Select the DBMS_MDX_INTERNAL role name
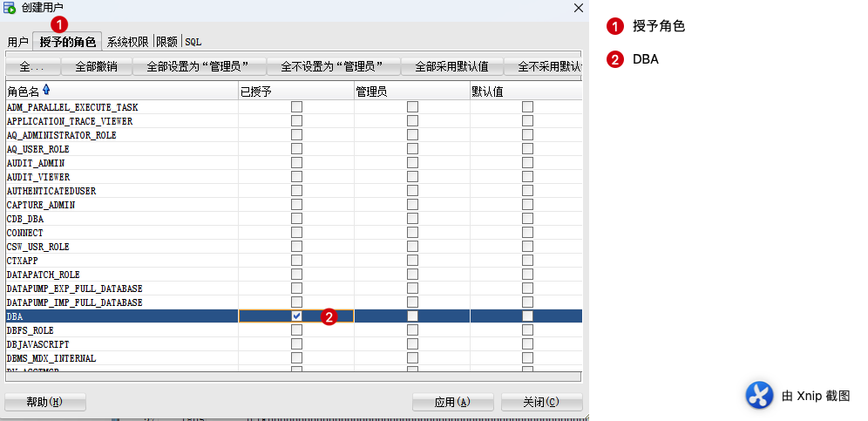868x421 pixels. click(51, 358)
